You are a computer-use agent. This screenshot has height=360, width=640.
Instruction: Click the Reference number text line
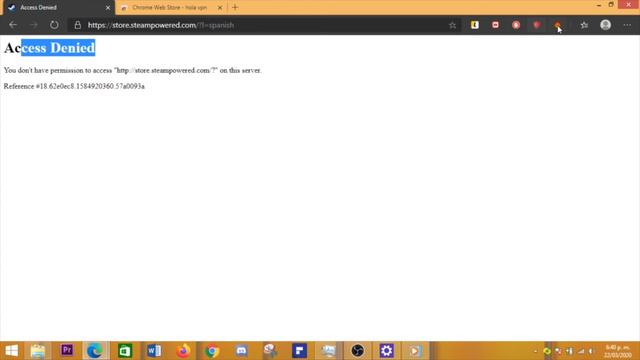tap(74, 86)
